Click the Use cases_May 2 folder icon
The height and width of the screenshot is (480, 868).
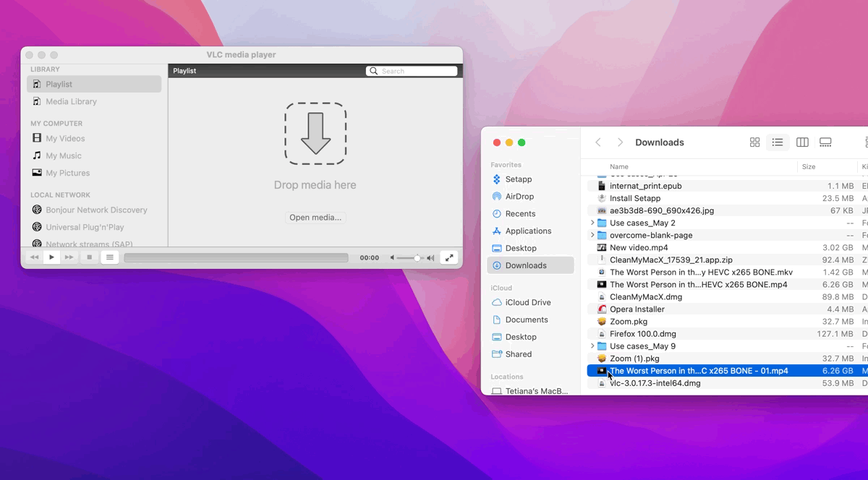[x=602, y=223]
